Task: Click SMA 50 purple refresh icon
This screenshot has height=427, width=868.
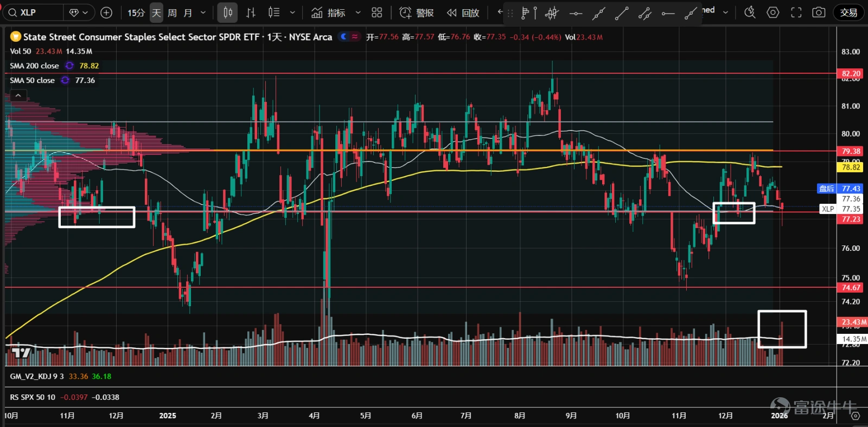Action: click(x=65, y=80)
